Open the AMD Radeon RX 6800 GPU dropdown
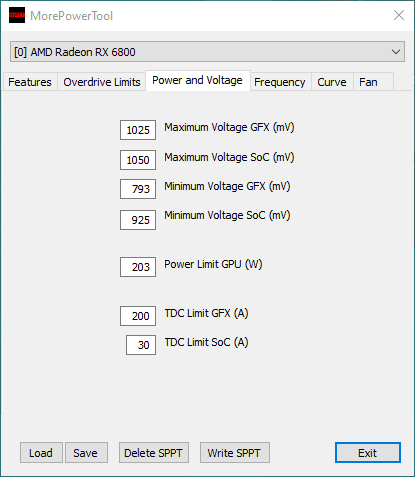The width and height of the screenshot is (415, 477). (207, 52)
